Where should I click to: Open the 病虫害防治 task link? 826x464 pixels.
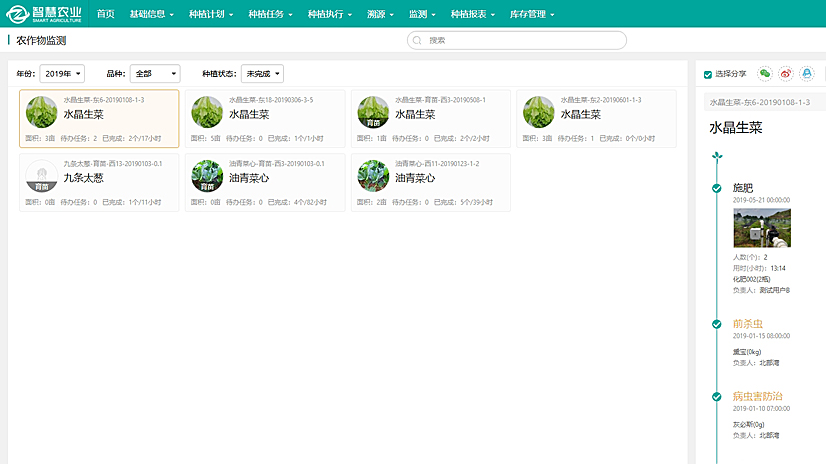coord(757,396)
